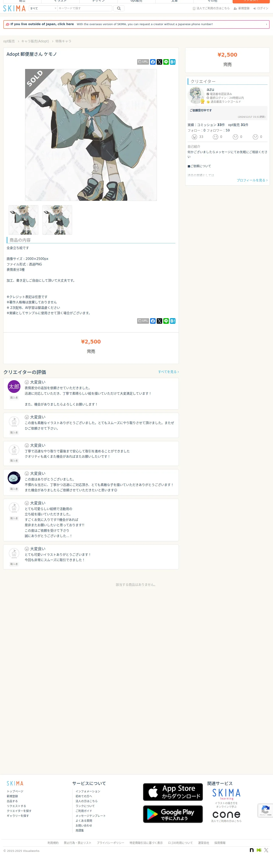Screen dimensions: 273x868
Task: Open プライバシーポリシー footer link
Action: [110, 843]
